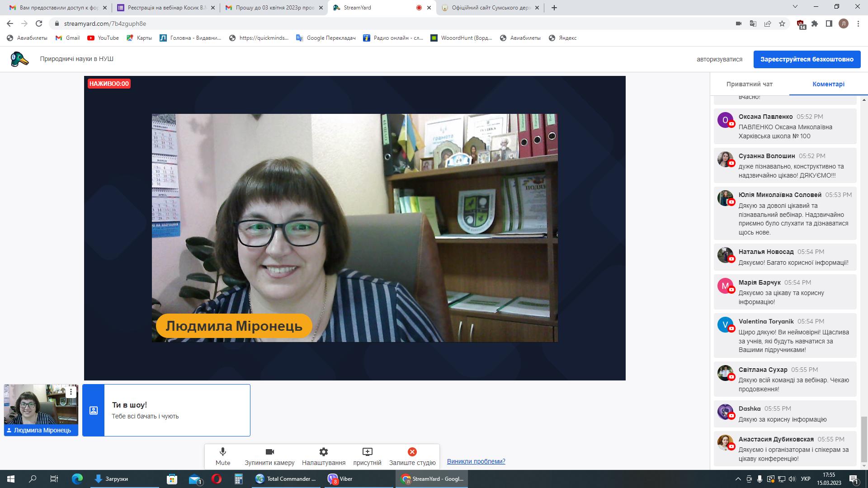This screenshot has height=488, width=868.
Task: Open YouTube bookmark
Action: [x=103, y=38]
